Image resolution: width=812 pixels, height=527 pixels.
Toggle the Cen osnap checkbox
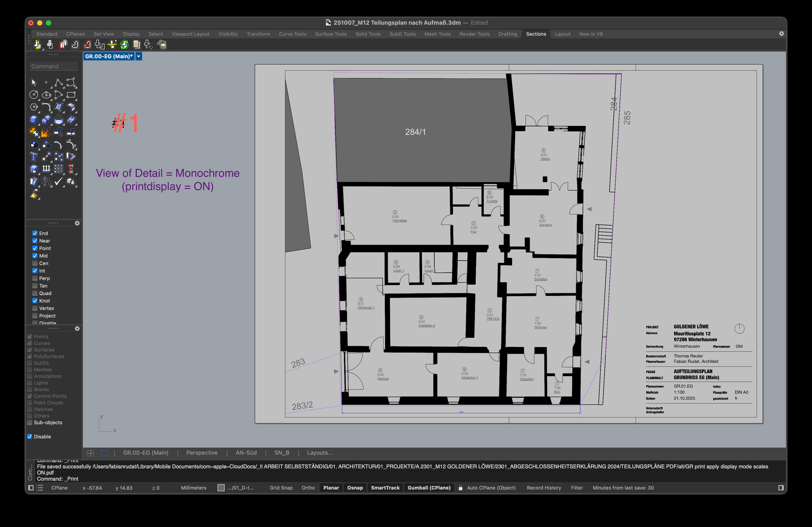(x=35, y=263)
